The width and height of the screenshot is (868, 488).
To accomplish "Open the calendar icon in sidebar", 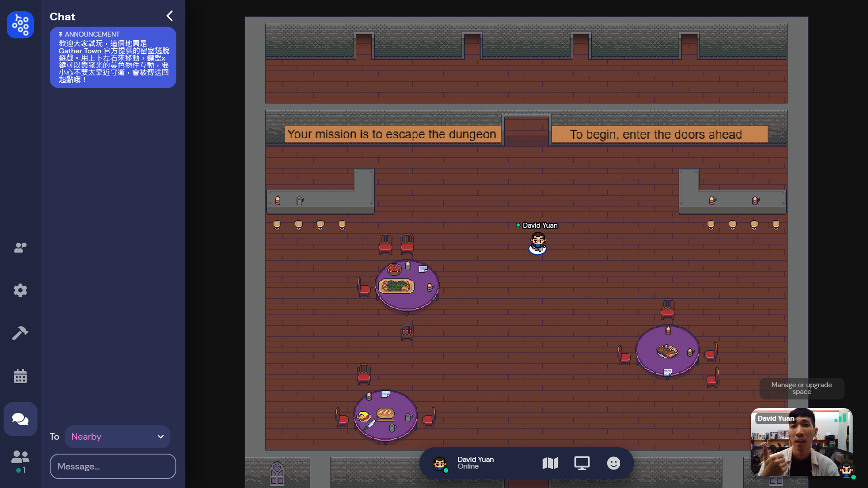I will (20, 376).
